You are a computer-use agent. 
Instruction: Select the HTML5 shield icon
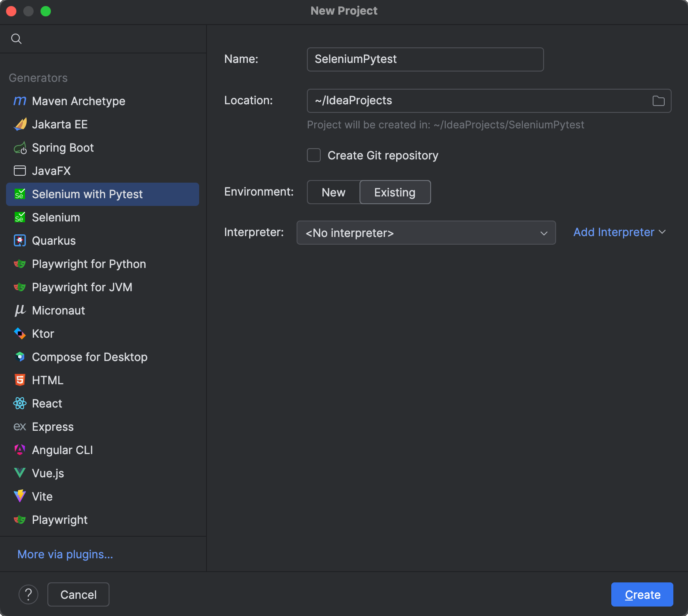click(20, 380)
